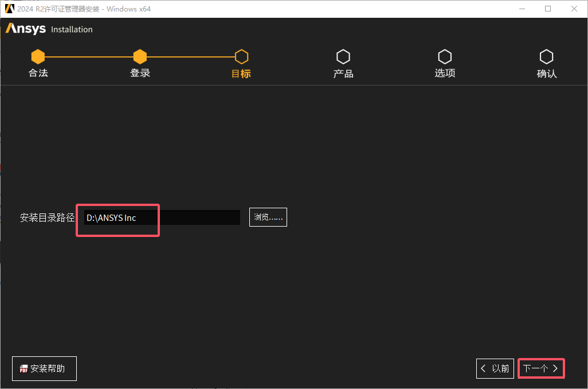Return to previous step with 以前

click(495, 368)
